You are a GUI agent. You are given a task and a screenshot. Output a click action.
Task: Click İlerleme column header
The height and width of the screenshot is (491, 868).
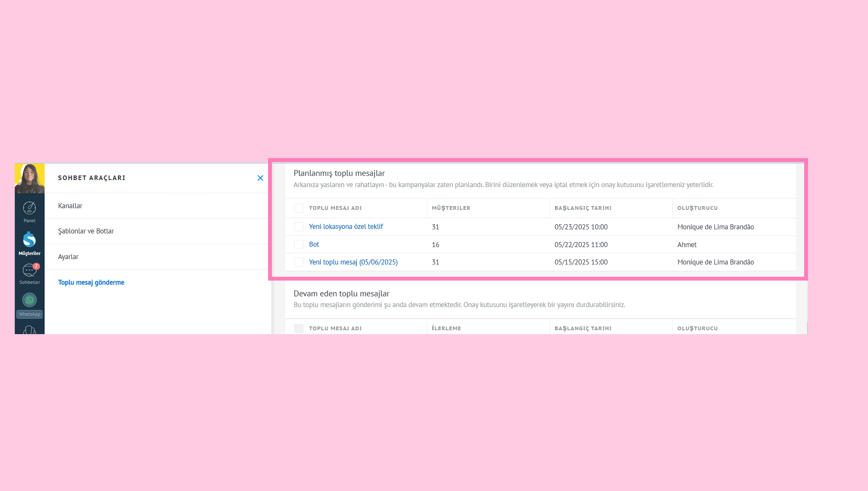pyautogui.click(x=446, y=328)
